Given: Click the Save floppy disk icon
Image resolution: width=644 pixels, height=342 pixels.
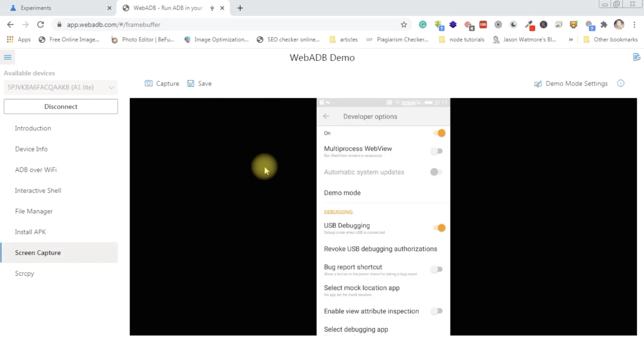Looking at the screenshot, I should tap(191, 83).
